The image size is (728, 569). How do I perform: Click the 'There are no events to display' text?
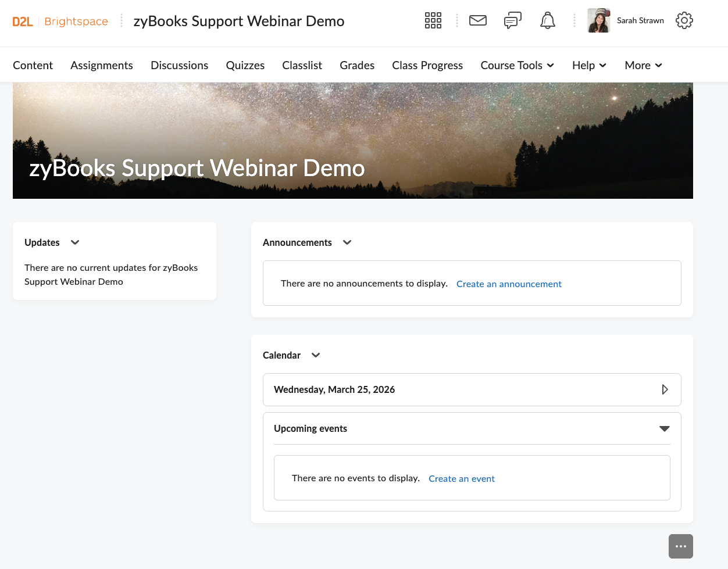coord(356,478)
